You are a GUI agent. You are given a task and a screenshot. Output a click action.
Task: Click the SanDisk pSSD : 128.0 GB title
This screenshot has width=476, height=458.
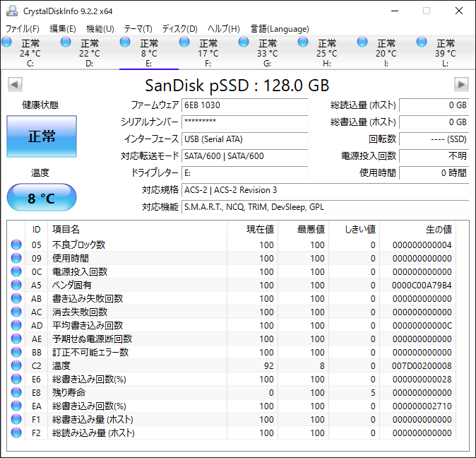(x=237, y=86)
